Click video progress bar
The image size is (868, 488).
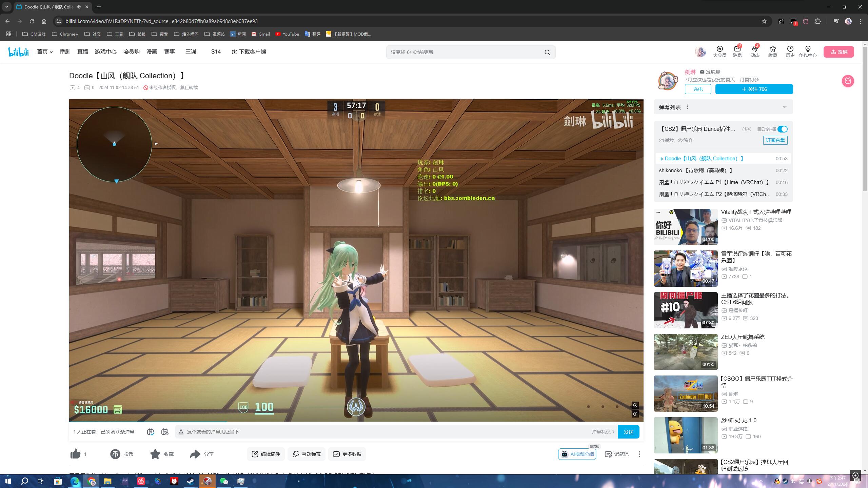click(356, 422)
